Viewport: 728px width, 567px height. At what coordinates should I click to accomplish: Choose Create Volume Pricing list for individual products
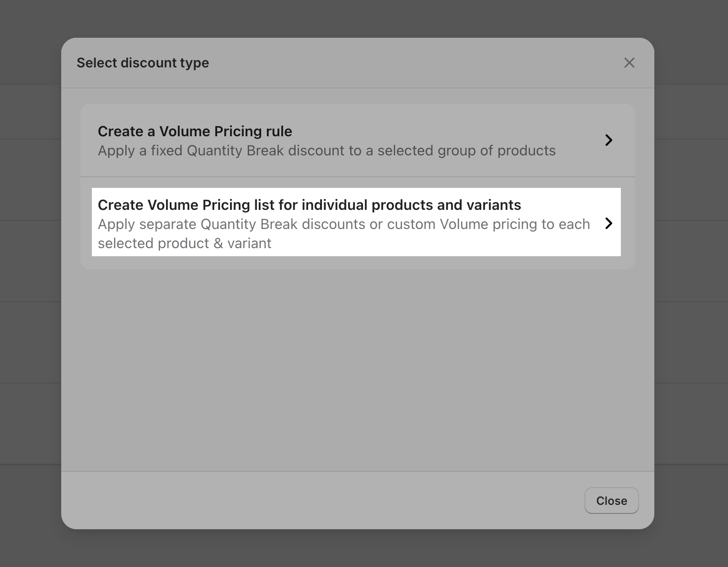(x=309, y=205)
